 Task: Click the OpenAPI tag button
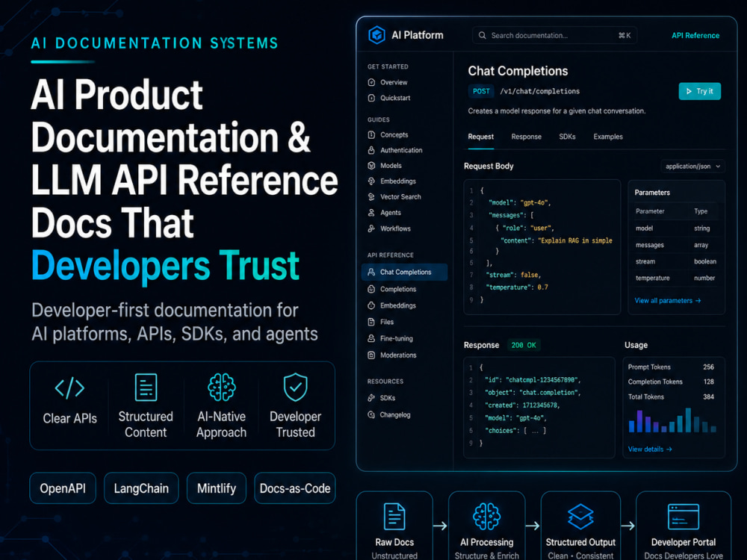[x=63, y=488]
